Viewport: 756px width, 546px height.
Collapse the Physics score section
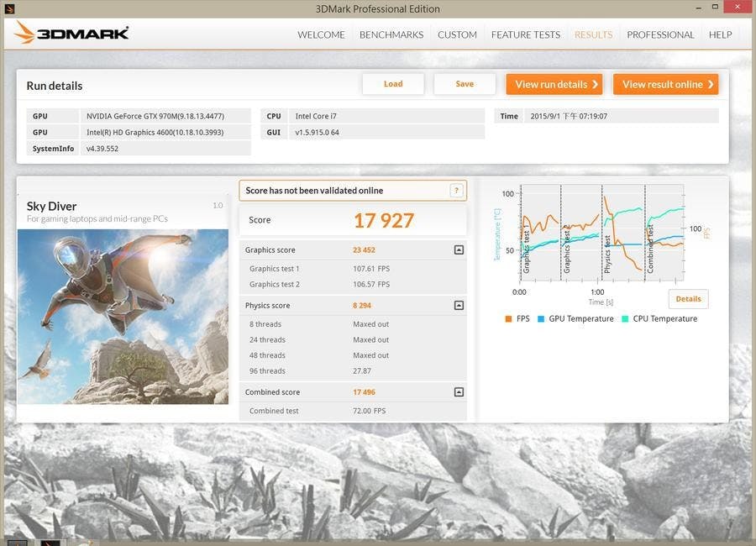[x=459, y=306]
